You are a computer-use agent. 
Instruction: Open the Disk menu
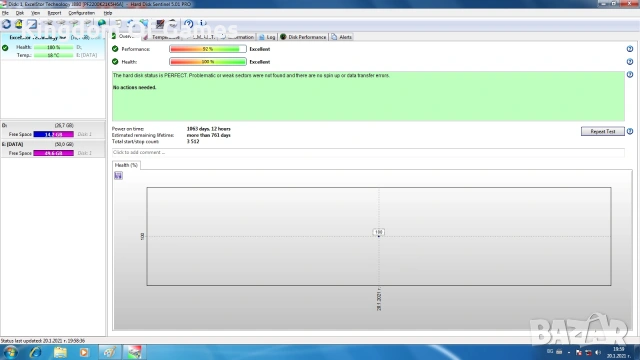point(20,13)
